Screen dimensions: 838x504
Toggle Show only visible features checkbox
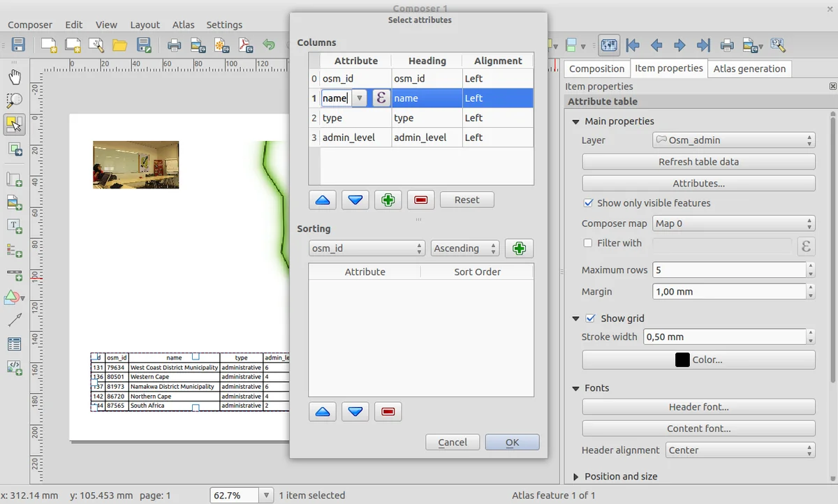[588, 203]
